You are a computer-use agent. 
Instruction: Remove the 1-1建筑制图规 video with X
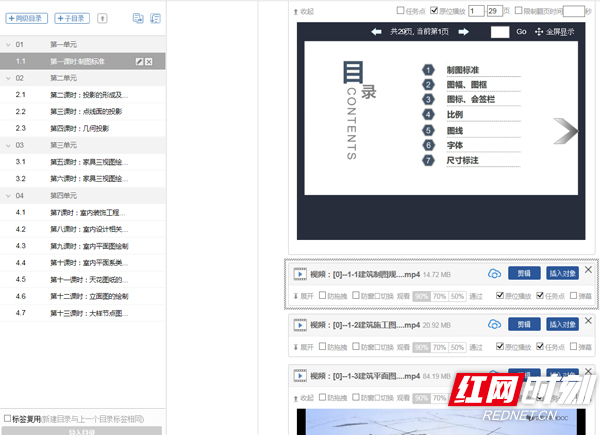(588, 270)
